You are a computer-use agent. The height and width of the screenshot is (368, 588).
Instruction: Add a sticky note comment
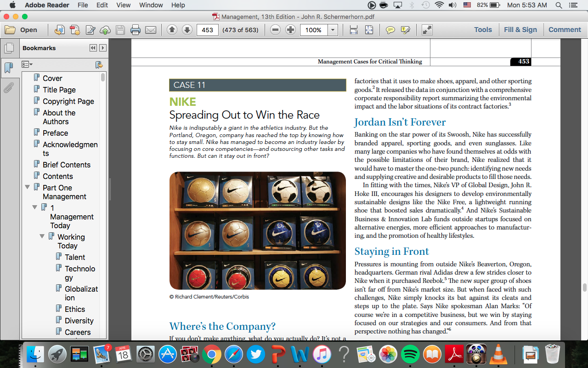(x=390, y=30)
